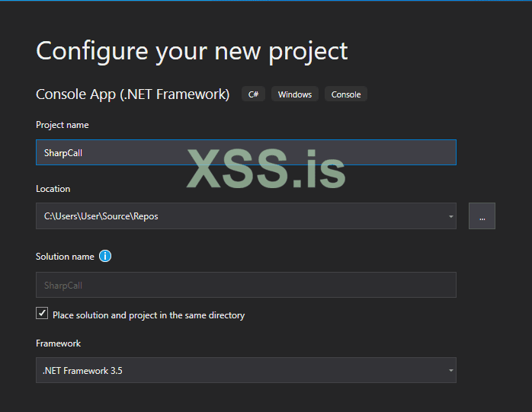Click the Solution name info icon
Image resolution: width=532 pixels, height=412 pixels.
[105, 256]
